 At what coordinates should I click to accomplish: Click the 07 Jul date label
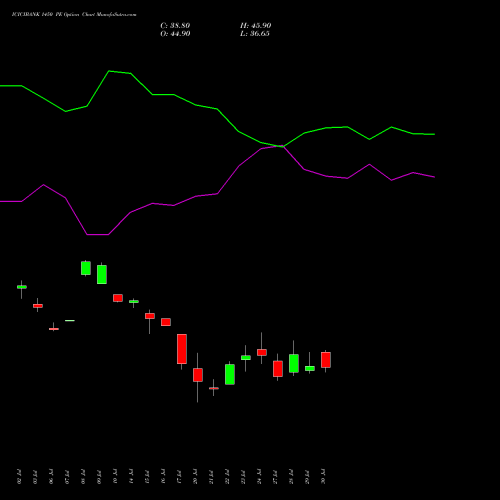(x=67, y=477)
